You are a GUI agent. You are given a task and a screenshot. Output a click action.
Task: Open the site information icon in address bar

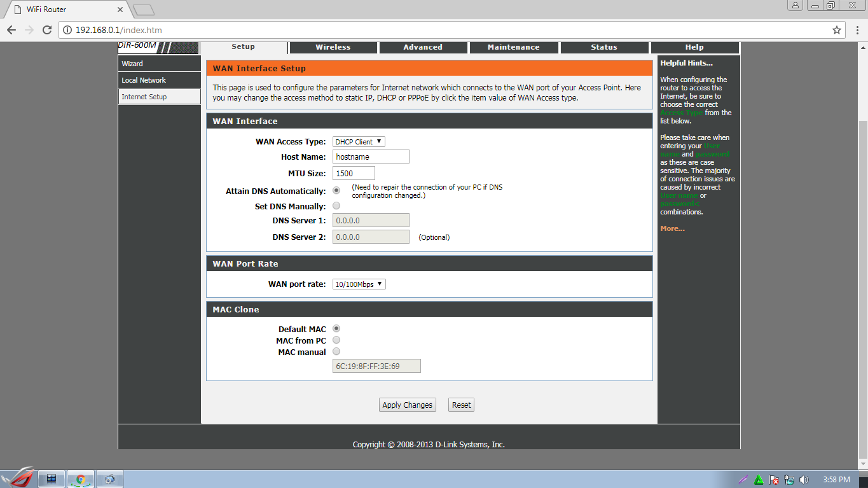67,29
